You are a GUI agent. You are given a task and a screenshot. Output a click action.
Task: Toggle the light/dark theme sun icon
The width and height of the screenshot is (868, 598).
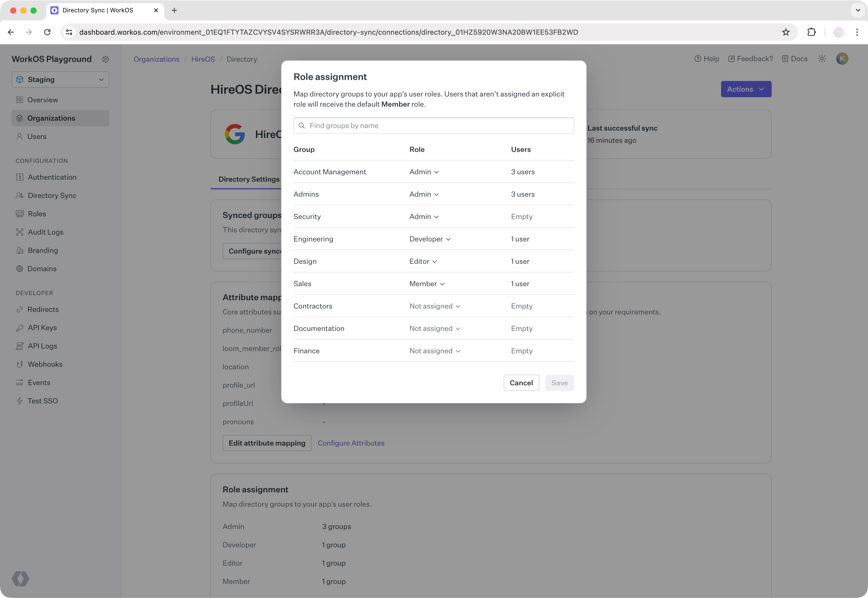(821, 59)
